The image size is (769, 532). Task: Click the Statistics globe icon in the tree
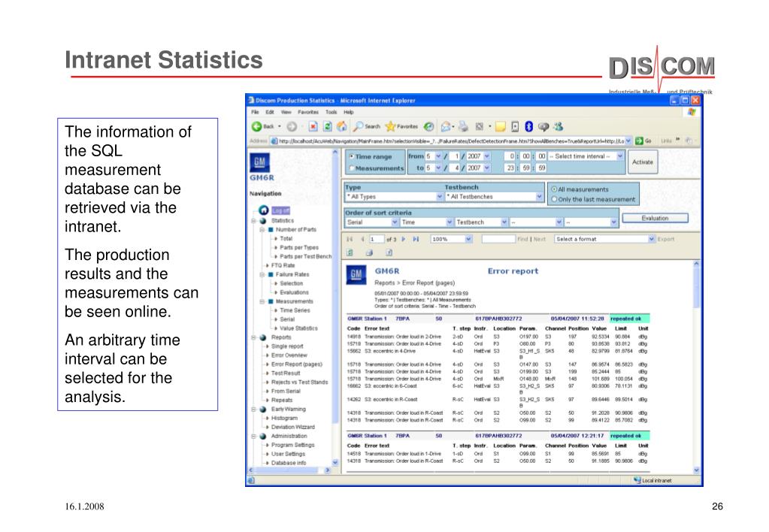pos(263,221)
